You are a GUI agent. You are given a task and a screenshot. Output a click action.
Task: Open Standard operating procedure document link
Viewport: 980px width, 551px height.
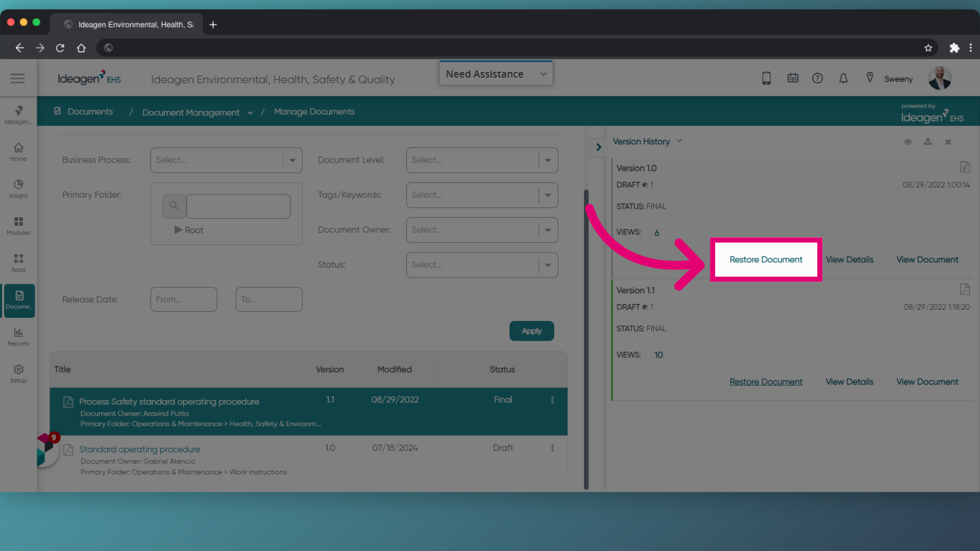tap(139, 449)
